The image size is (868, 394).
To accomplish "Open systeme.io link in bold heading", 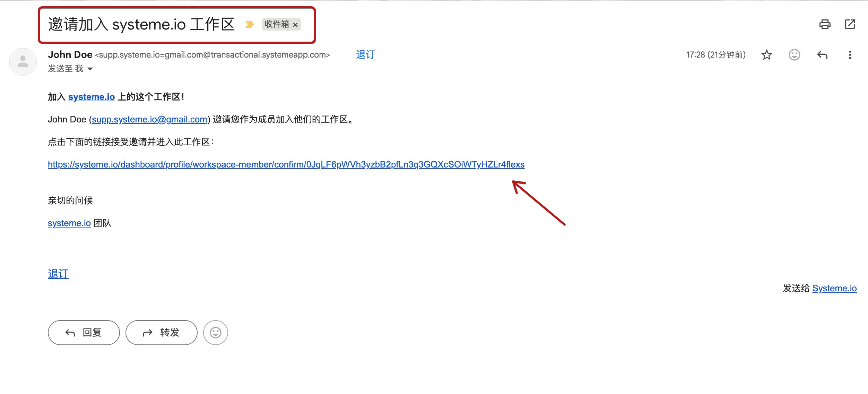I will tap(92, 97).
